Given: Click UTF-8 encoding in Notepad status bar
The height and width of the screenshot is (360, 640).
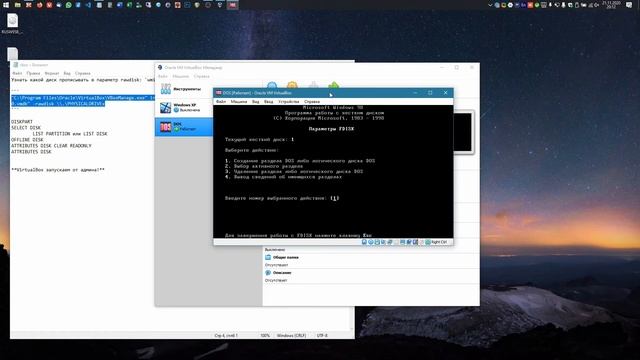Looking at the screenshot, I should point(322,336).
